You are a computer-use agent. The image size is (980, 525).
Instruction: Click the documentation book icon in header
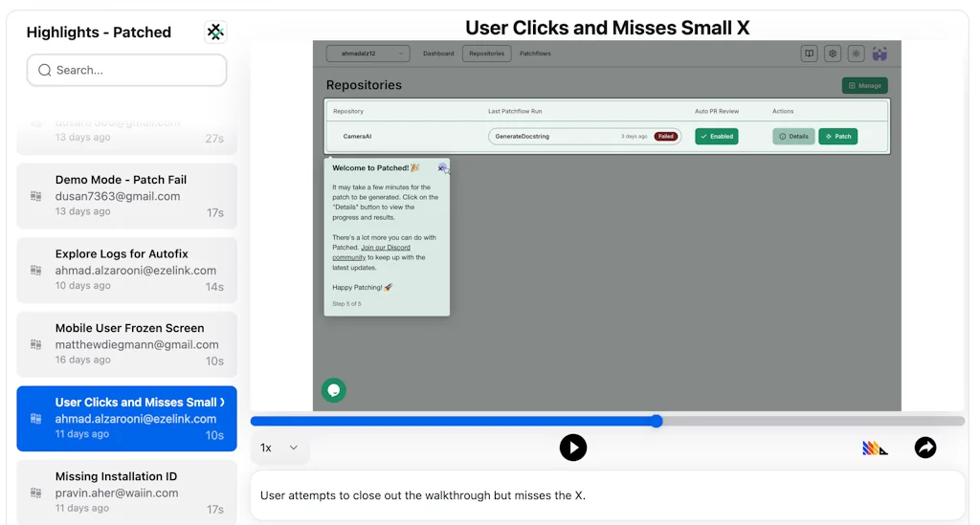click(x=810, y=54)
